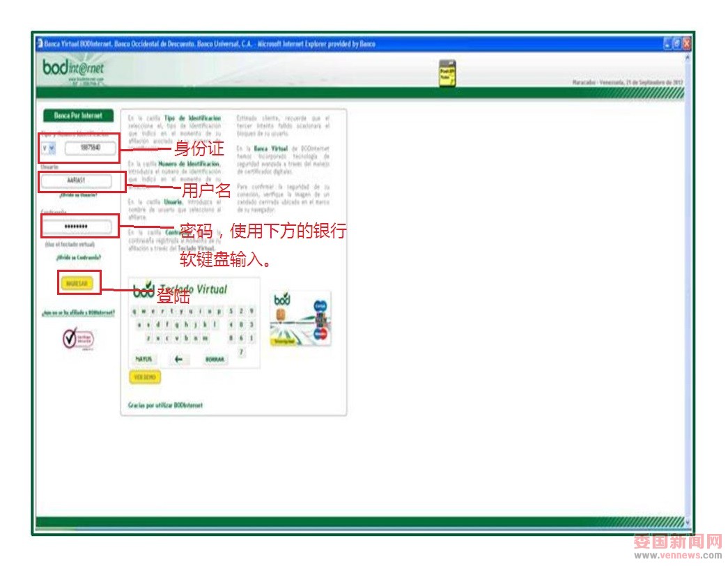The height and width of the screenshot is (566, 728).
Task: Tap the k key on the virtual keyboard
Action: [x=205, y=325]
